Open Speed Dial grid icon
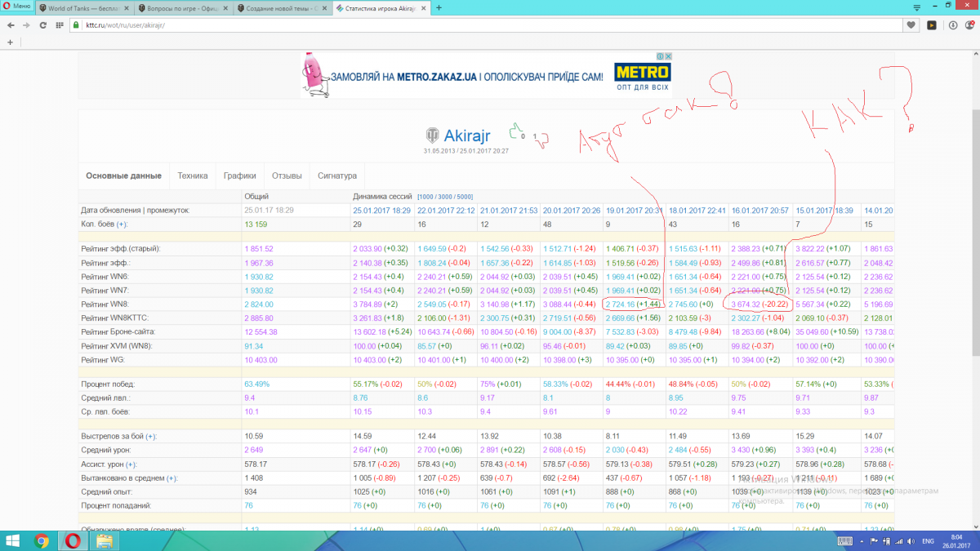This screenshot has height=551, width=980. tap(60, 25)
